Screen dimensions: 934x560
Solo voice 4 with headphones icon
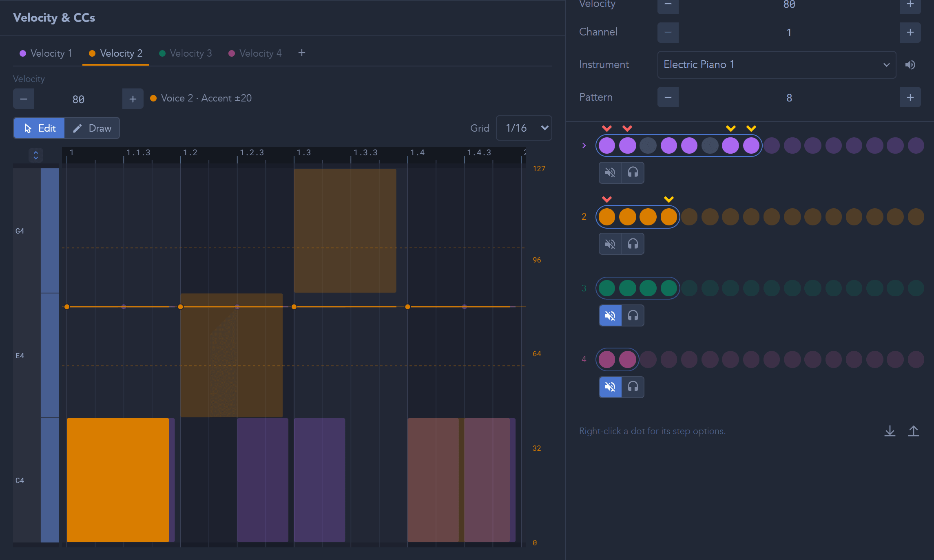point(633,387)
